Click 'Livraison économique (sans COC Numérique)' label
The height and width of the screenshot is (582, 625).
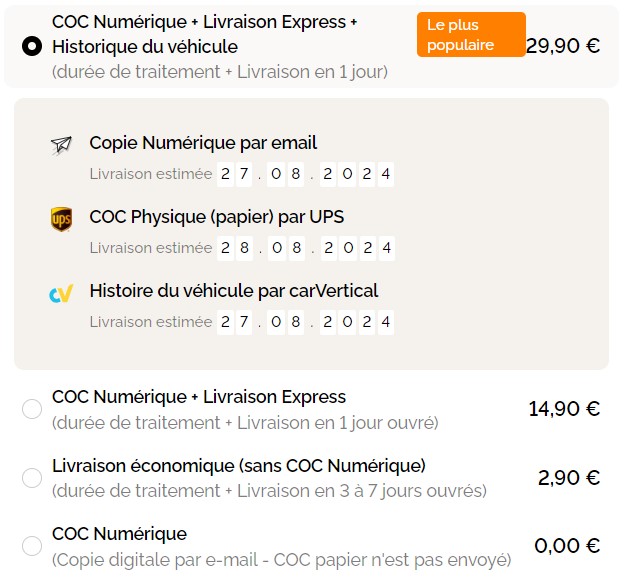pos(239,466)
